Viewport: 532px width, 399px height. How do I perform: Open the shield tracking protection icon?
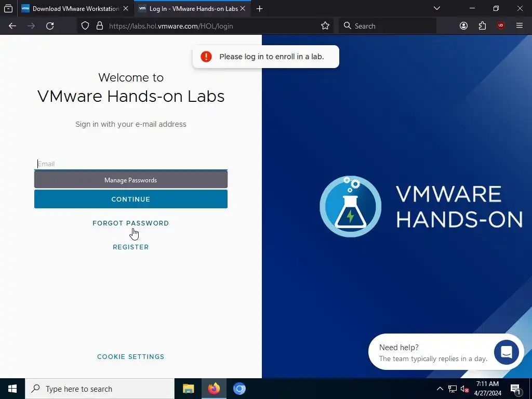[x=85, y=26]
